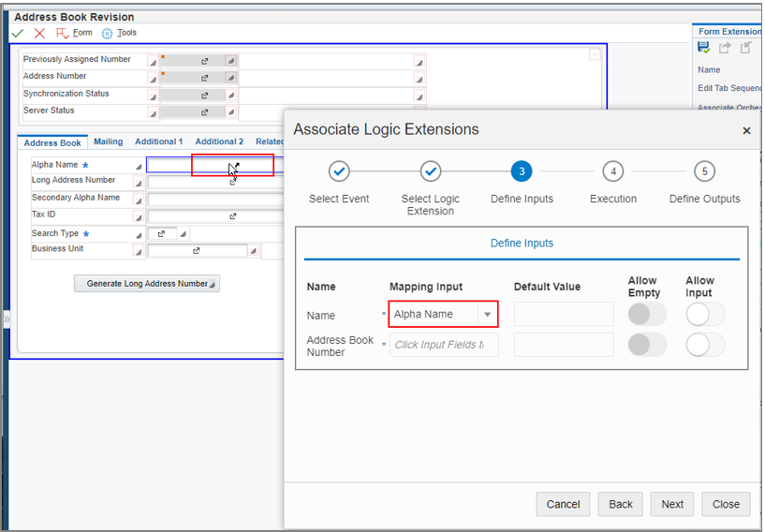765x532 pixels.
Task: Click the Address Book Number mapping input field
Action: point(444,345)
